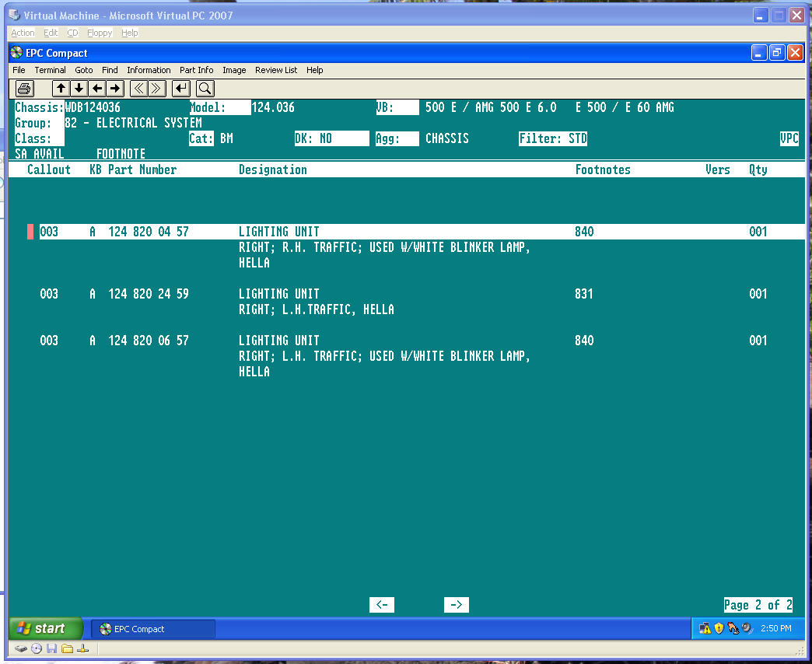The image size is (812, 664).
Task: Click the Windows Start button
Action: click(47, 628)
